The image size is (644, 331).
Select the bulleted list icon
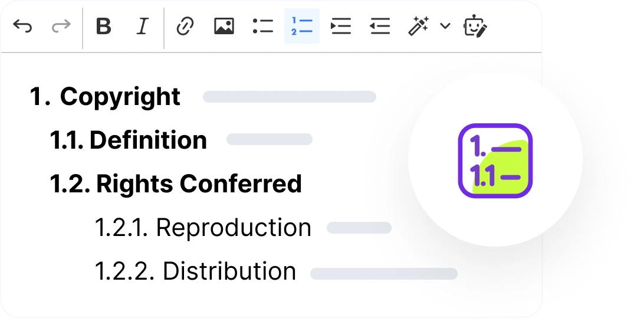(263, 27)
